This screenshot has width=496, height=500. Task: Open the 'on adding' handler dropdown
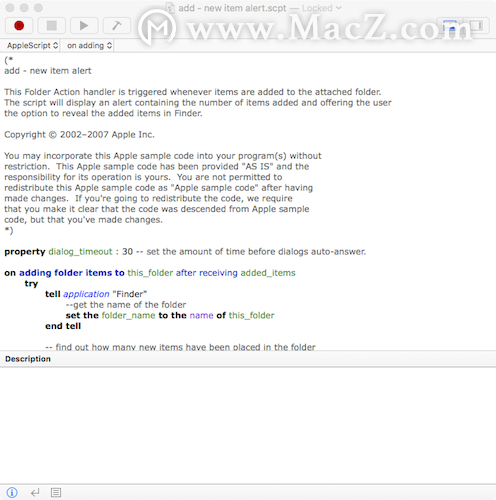(89, 46)
